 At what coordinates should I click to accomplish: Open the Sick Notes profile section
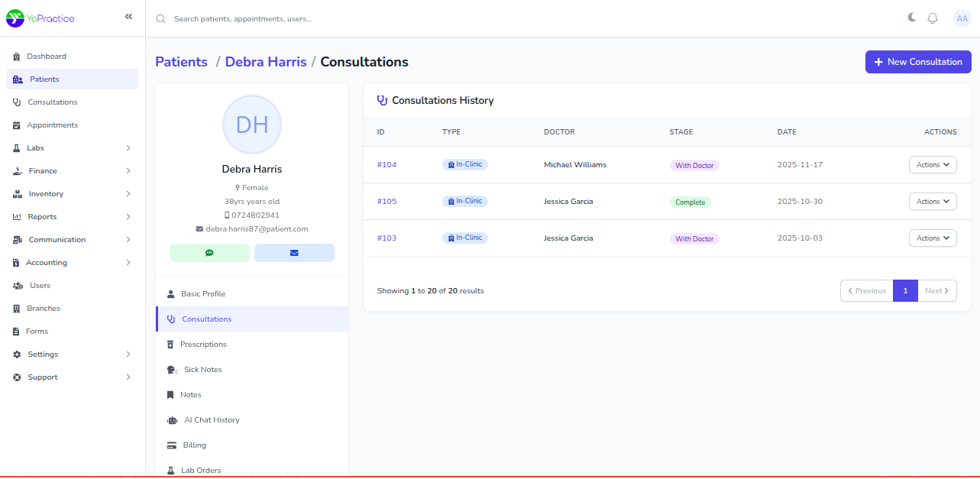tap(202, 370)
